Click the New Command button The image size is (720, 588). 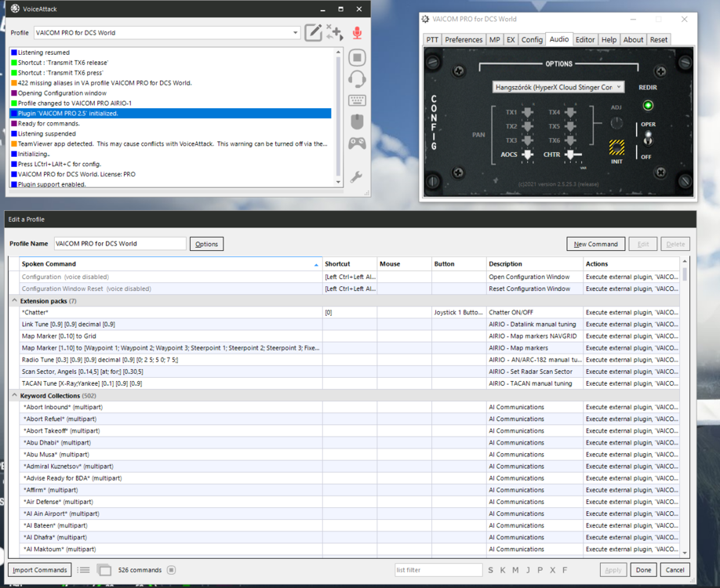pyautogui.click(x=595, y=244)
